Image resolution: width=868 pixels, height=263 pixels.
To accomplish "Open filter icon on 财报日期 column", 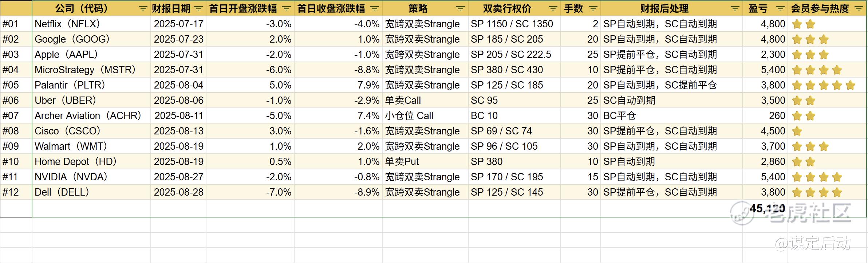I will tap(199, 9).
